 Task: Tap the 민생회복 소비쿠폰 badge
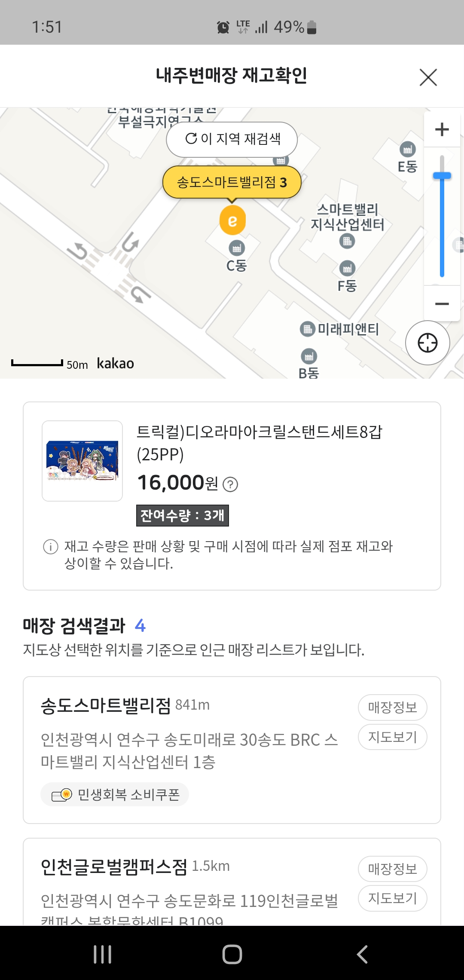coord(115,794)
